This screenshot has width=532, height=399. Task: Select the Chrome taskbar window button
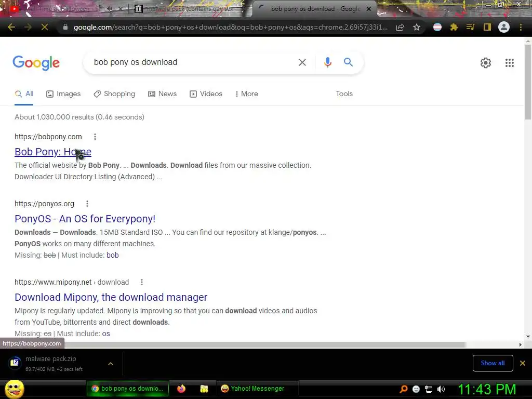(128, 389)
